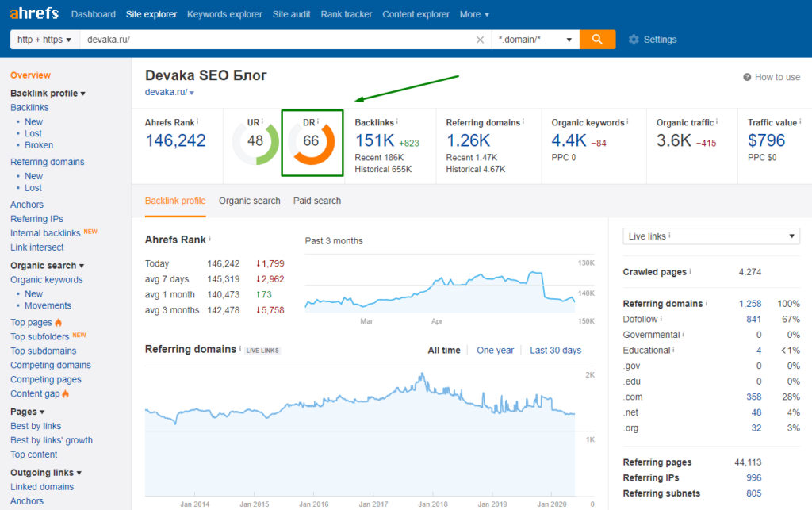The height and width of the screenshot is (510, 812).
Task: Click the 1.26K referring domains value
Action: pos(468,140)
